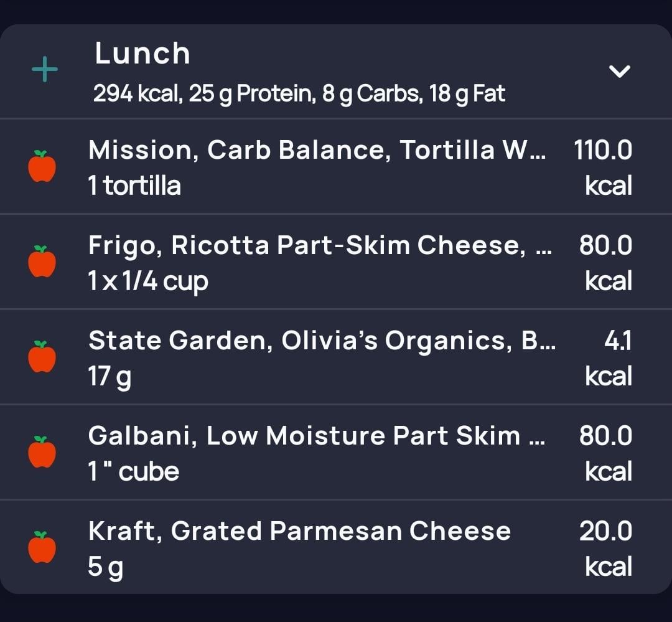The image size is (672, 622).
Task: Select the 5 g serving of Parmesan
Action: (x=105, y=568)
